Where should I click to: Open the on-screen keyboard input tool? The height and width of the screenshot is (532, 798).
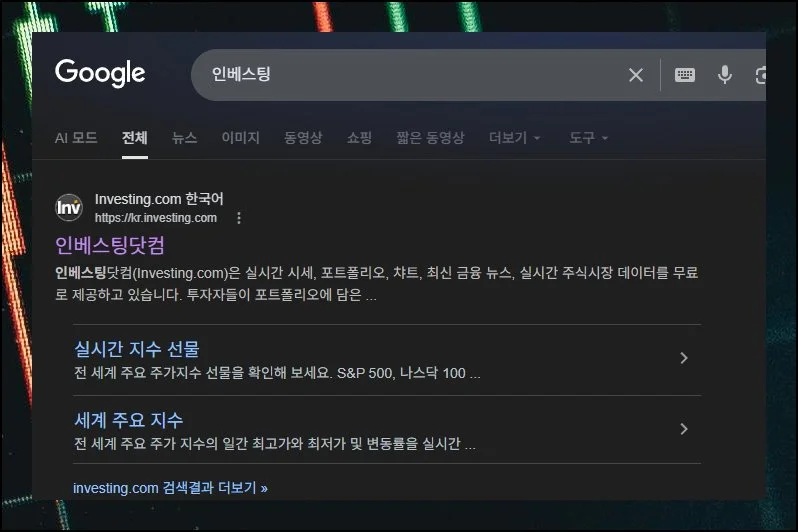[685, 75]
